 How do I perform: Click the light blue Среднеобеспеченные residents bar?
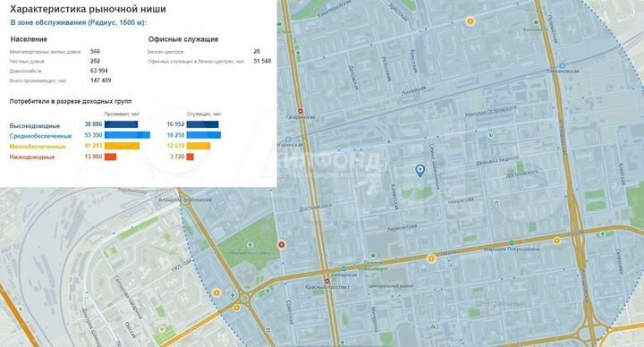pos(127,135)
